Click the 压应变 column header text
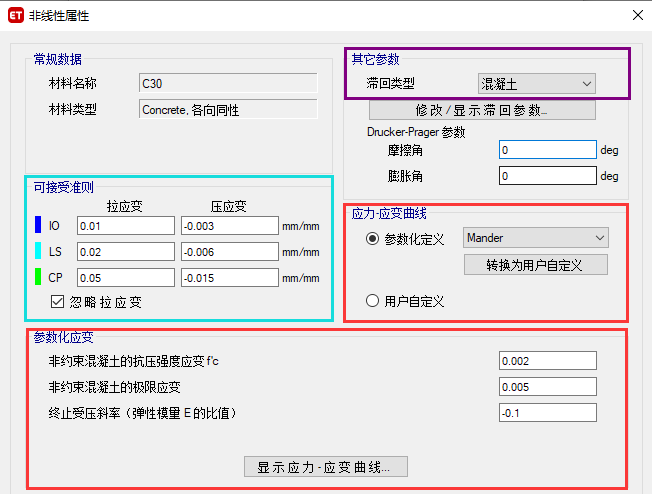Image resolution: width=652 pixels, height=494 pixels. tap(228, 206)
